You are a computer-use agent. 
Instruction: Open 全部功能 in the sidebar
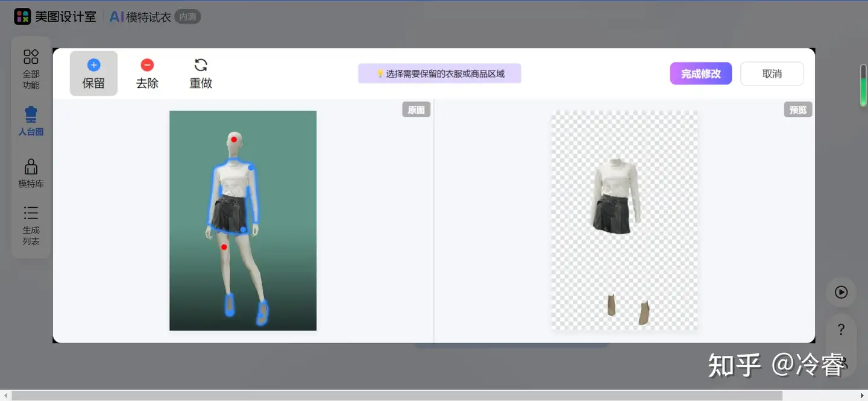pyautogui.click(x=31, y=69)
